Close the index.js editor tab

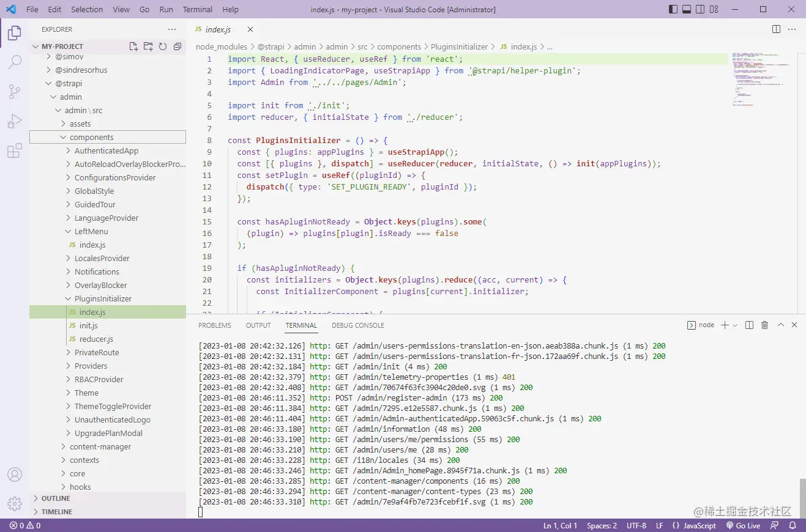pos(250,29)
